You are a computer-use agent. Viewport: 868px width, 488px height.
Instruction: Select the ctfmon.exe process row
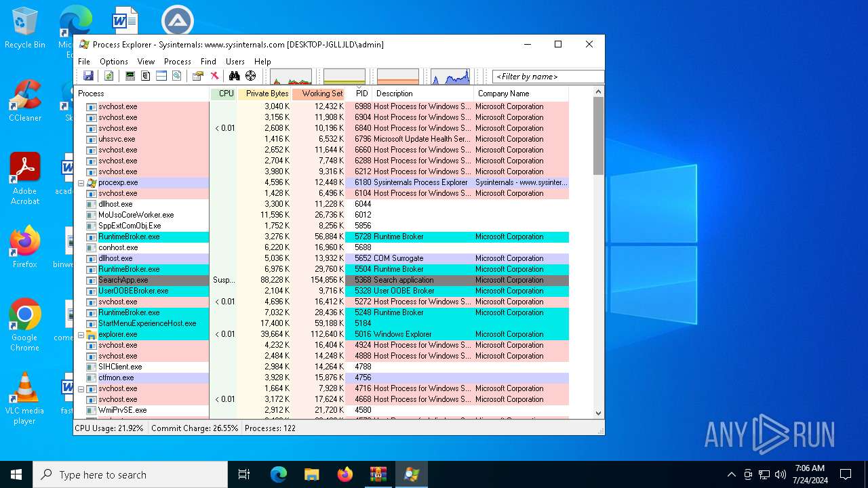321,378
